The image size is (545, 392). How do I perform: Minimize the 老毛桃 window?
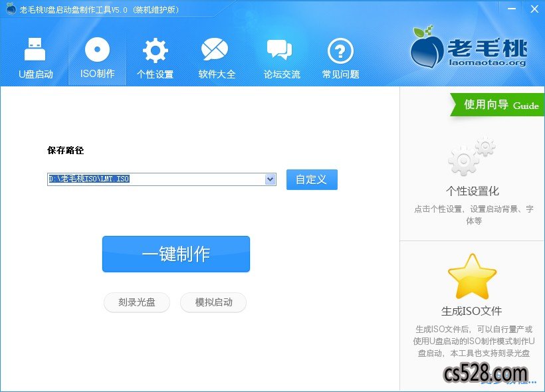point(512,9)
